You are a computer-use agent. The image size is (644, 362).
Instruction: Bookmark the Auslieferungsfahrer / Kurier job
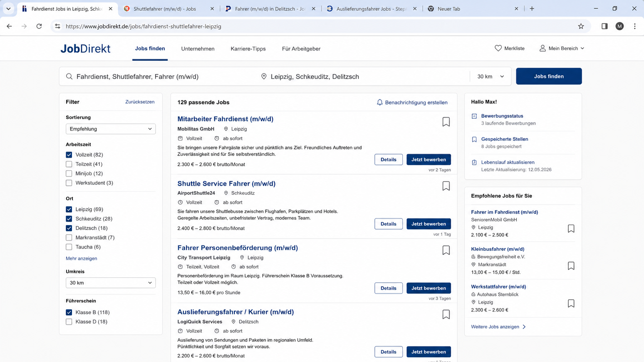click(x=446, y=315)
